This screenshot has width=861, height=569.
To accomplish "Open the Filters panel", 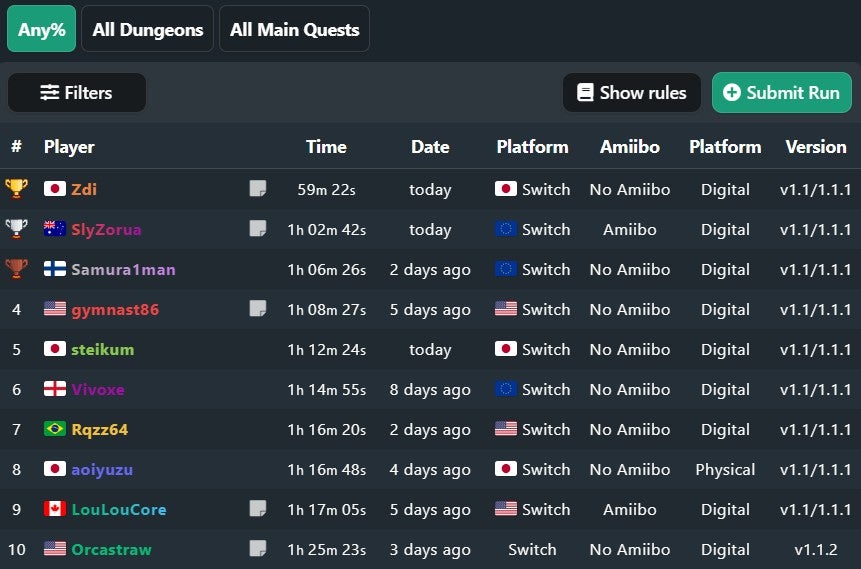I will (x=76, y=93).
